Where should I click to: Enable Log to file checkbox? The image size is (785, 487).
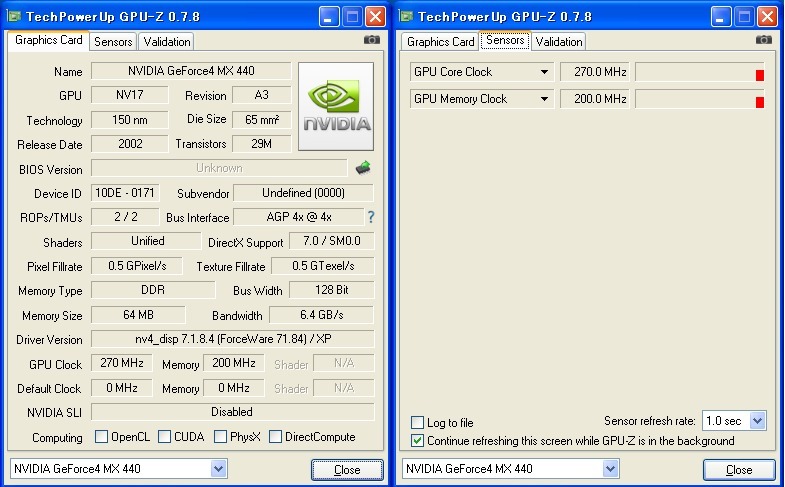click(x=417, y=422)
